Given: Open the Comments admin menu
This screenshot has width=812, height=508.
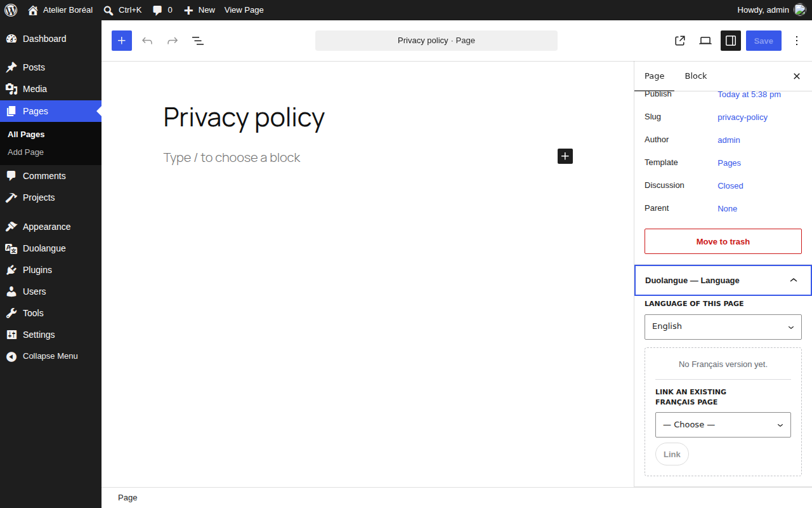Looking at the screenshot, I should tap(51, 176).
